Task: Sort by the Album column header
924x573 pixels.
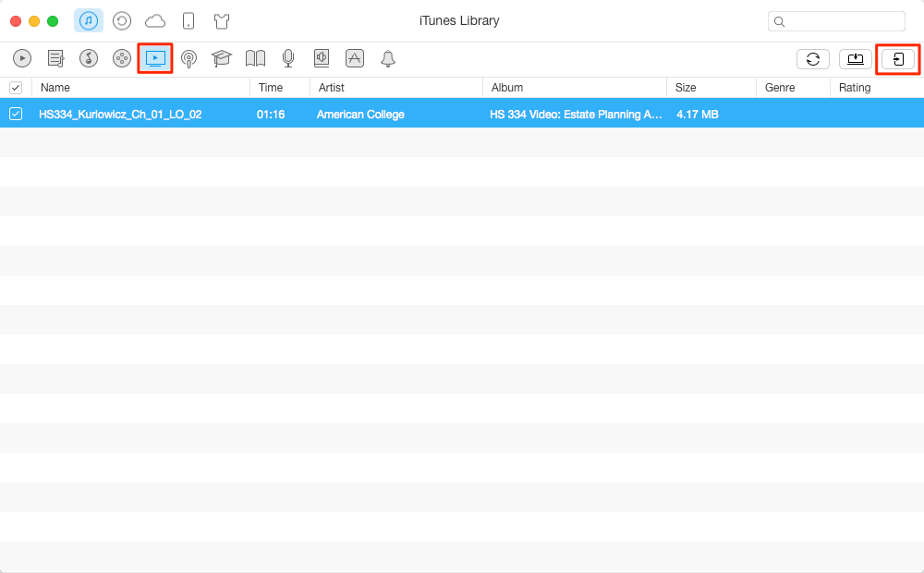Action: pos(575,88)
